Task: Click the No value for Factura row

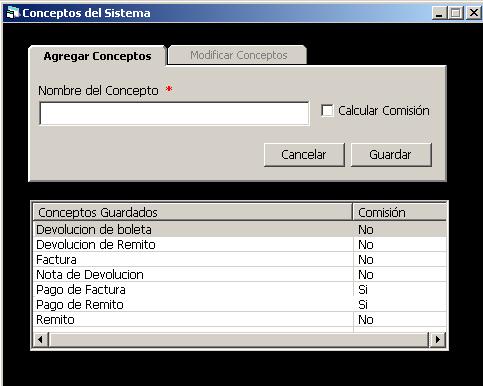Action: pyautogui.click(x=366, y=259)
